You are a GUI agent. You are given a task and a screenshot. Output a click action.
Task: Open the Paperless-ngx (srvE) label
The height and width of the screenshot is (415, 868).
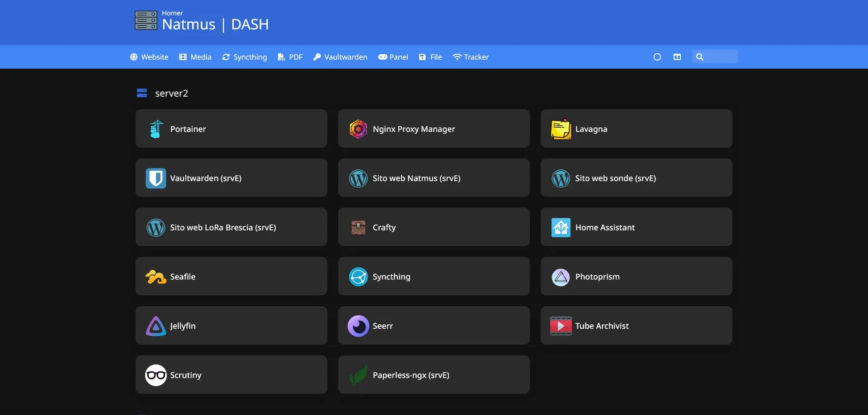click(411, 375)
